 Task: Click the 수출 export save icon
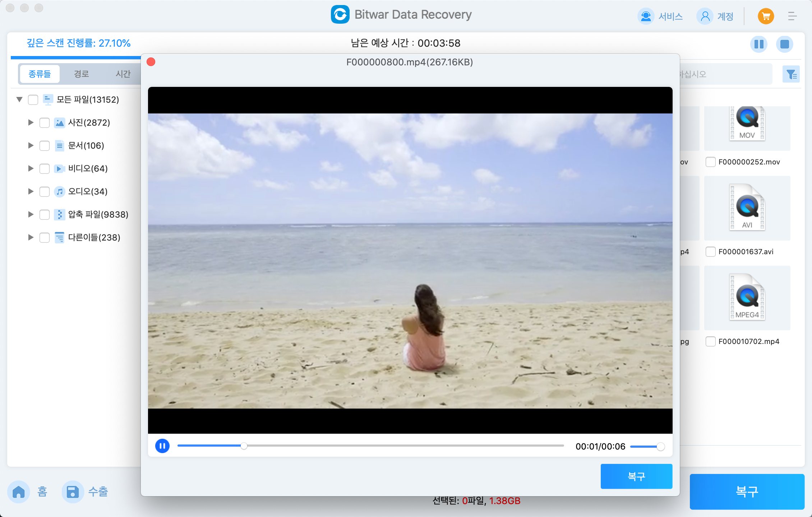(73, 492)
